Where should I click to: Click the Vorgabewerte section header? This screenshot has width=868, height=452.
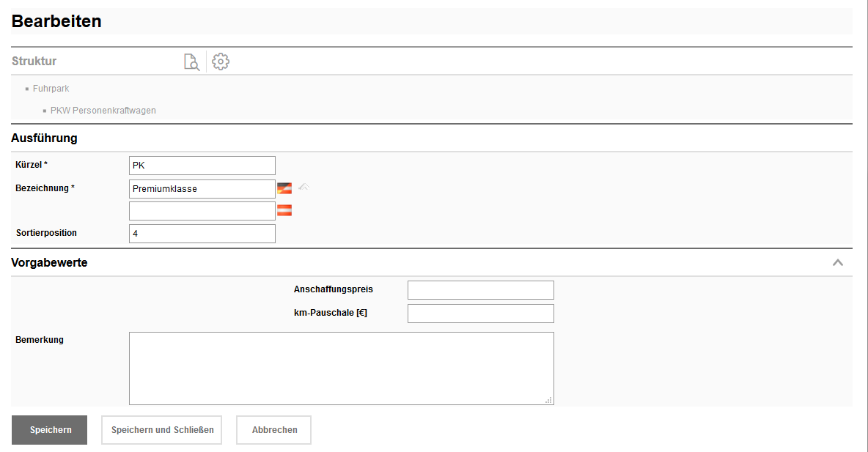coord(50,262)
